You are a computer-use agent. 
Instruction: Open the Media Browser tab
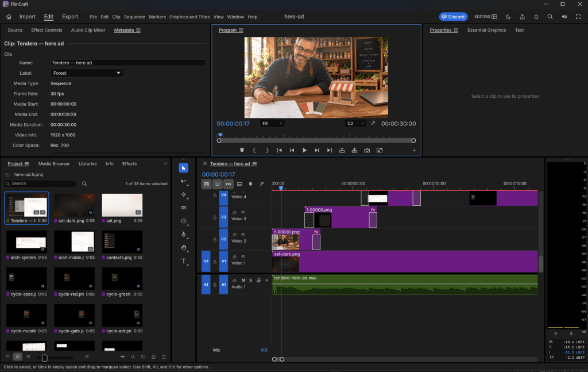coord(54,164)
